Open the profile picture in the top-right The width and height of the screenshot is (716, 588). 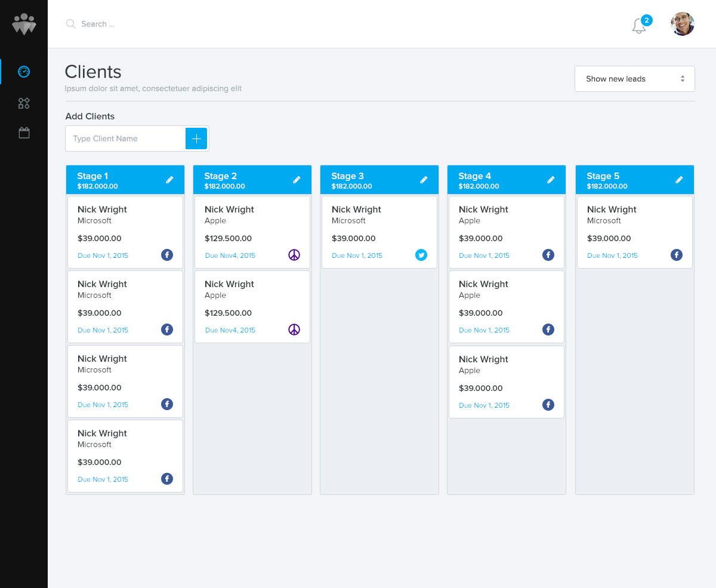(682, 24)
